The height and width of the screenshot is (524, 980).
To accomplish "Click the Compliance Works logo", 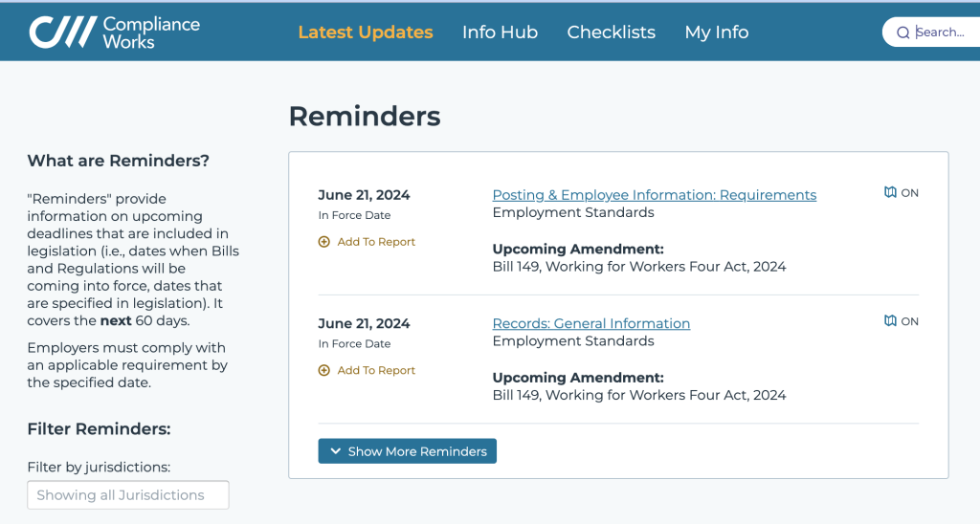I will pyautogui.click(x=114, y=32).
